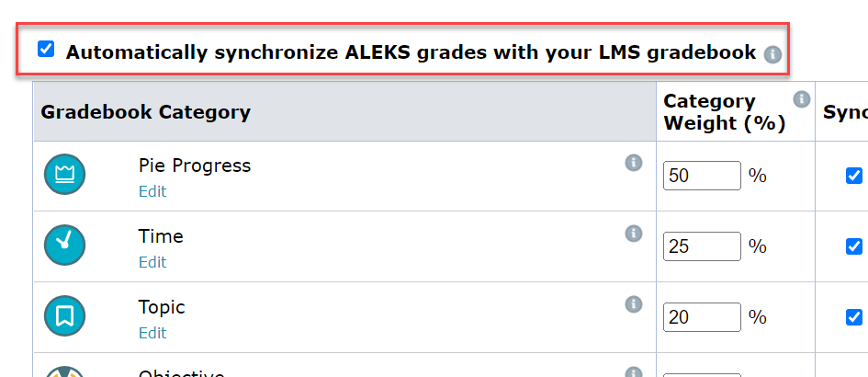The width and height of the screenshot is (868, 377).
Task: Toggle the Sync checkbox for Time
Action: [x=853, y=246]
